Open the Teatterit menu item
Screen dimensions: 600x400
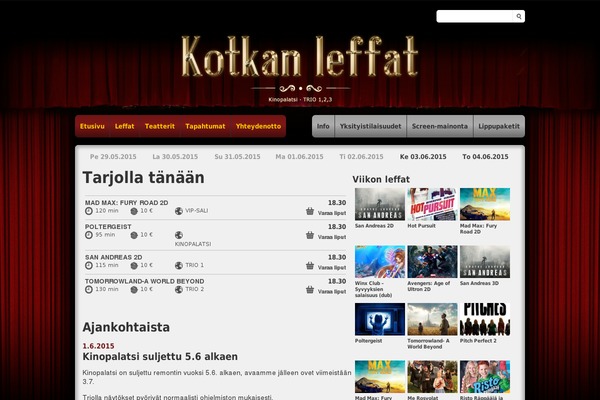160,126
